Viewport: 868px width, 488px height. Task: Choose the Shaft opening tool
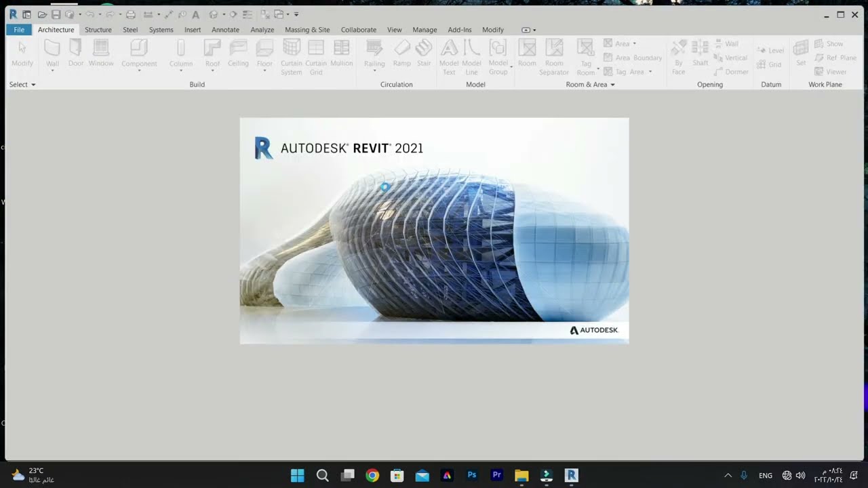701,53
